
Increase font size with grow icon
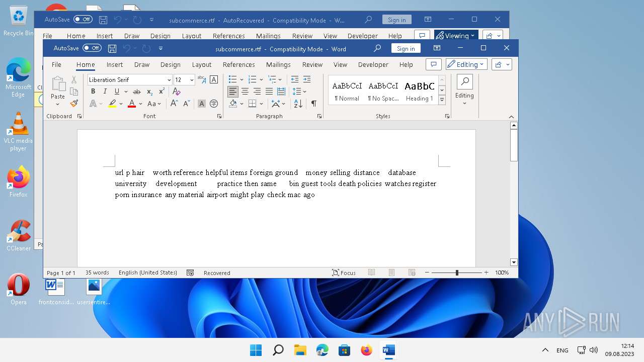click(174, 104)
